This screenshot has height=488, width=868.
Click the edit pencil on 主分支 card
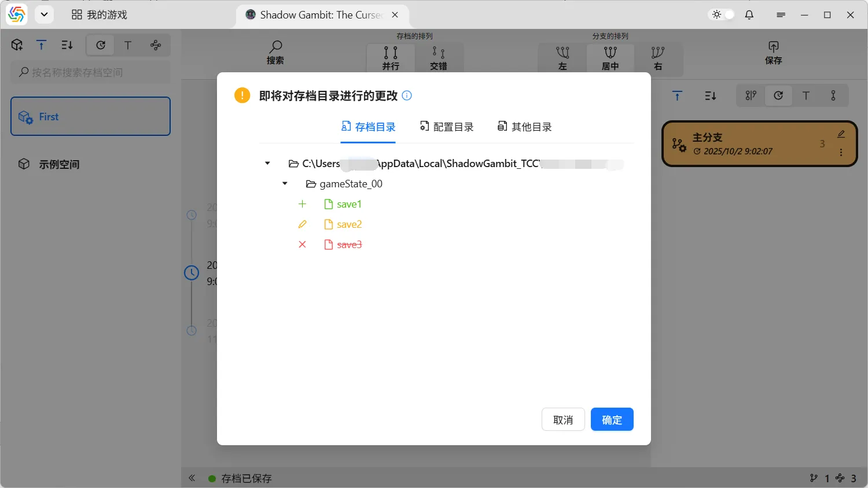click(841, 134)
